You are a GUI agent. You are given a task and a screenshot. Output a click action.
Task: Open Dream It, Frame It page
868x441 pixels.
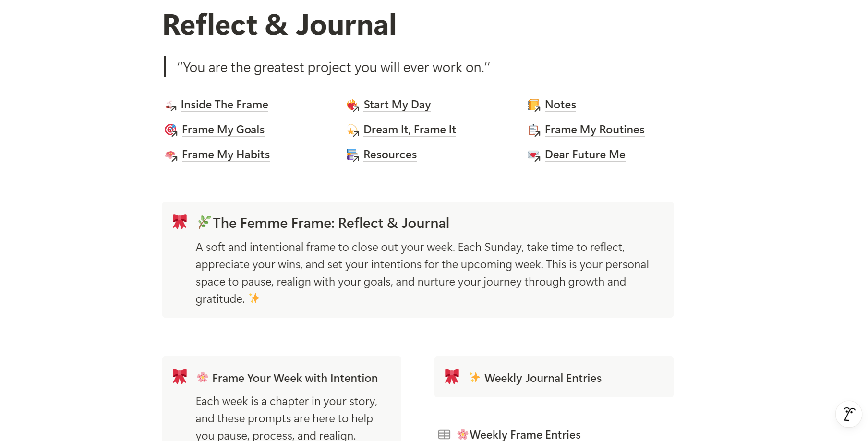click(x=410, y=130)
